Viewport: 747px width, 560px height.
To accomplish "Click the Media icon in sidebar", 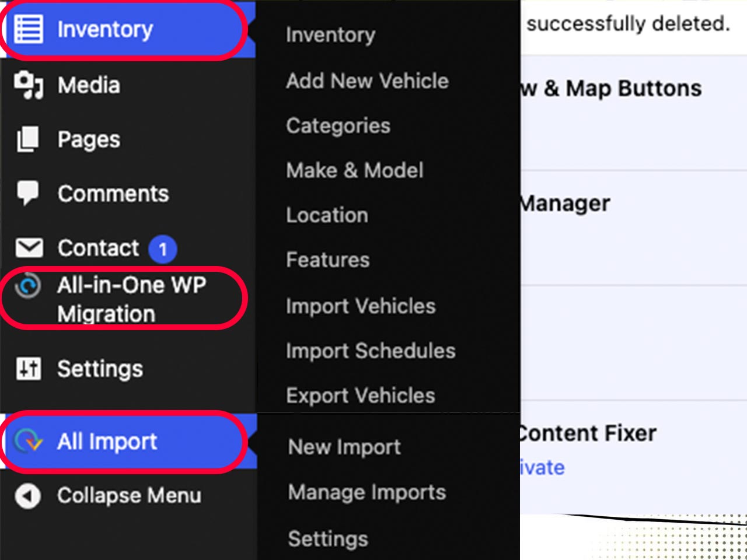I will click(28, 85).
